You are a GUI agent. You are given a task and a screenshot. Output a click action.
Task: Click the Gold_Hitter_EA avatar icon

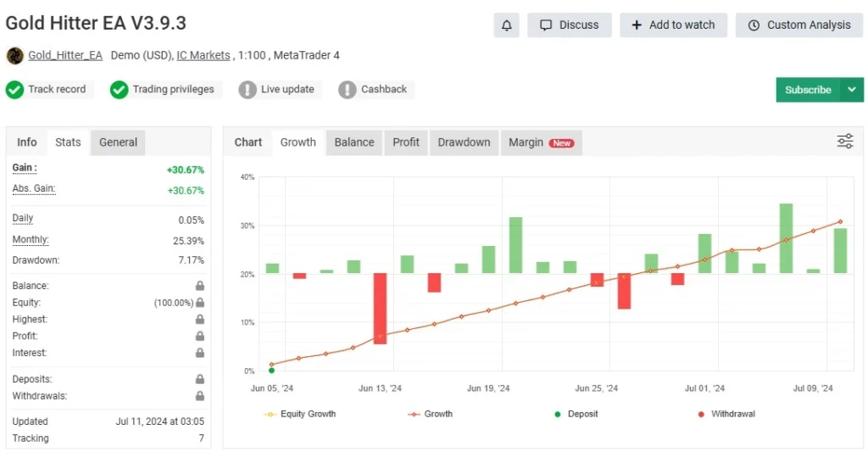[14, 56]
